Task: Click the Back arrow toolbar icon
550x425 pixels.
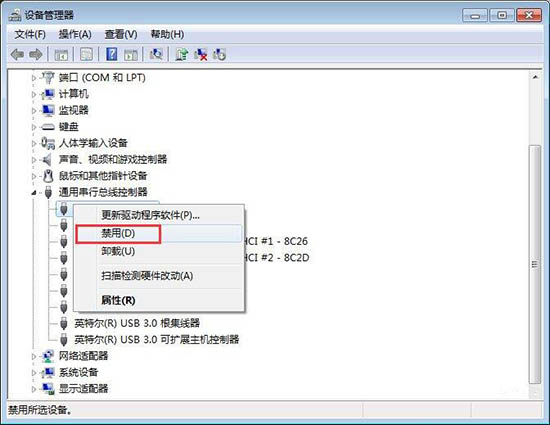Action: pyautogui.click(x=17, y=54)
